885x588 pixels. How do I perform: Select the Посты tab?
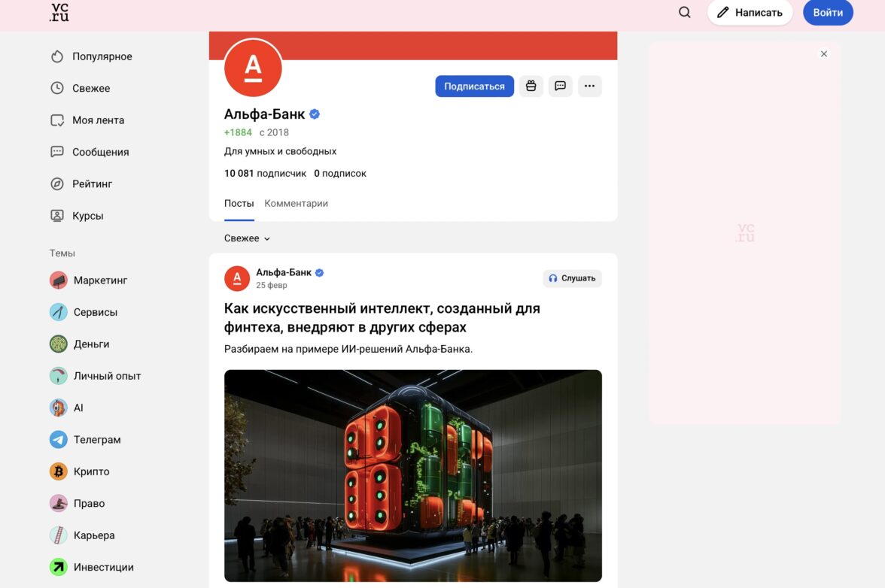click(239, 204)
